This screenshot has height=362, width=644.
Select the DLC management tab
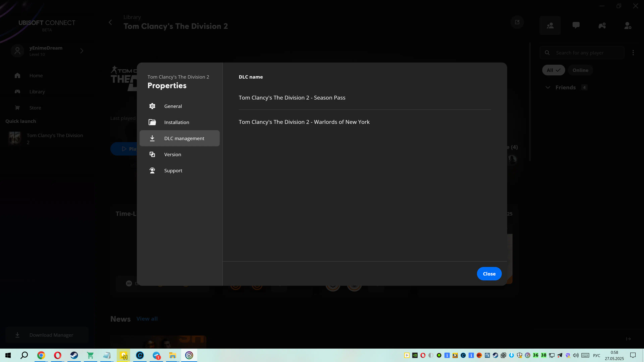point(179,138)
